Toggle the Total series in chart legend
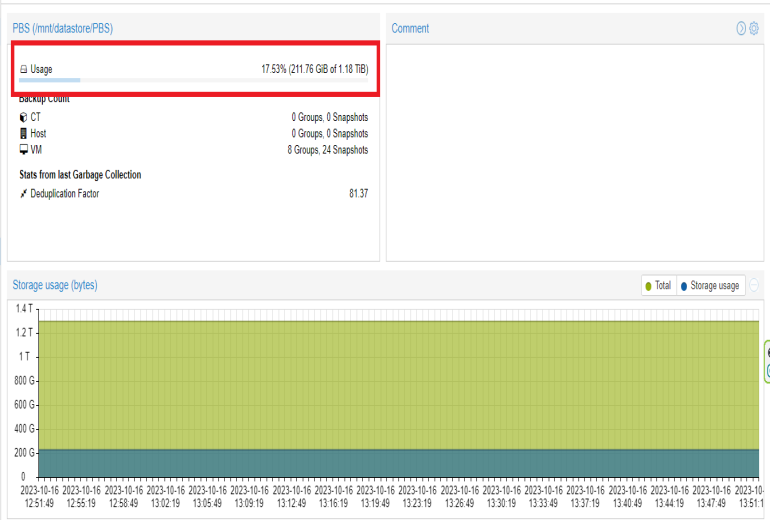Screen dimensions: 770x520 tap(659, 286)
